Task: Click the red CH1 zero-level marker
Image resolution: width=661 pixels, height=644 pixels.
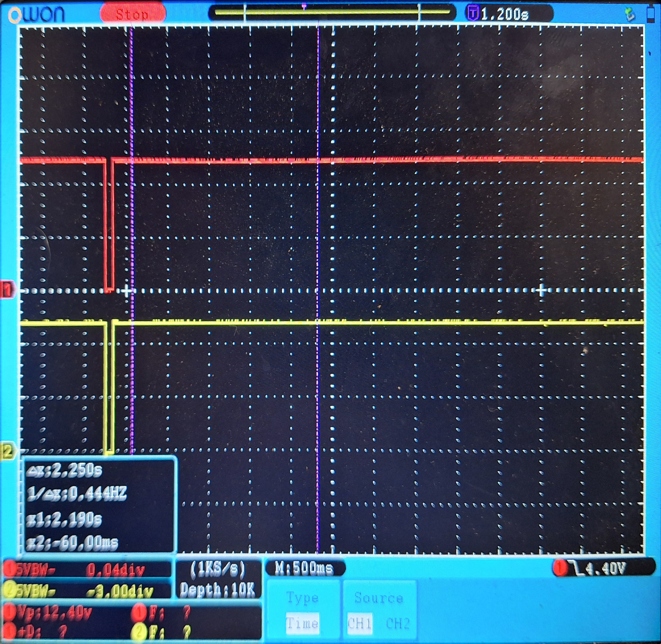Action: (x=7, y=290)
